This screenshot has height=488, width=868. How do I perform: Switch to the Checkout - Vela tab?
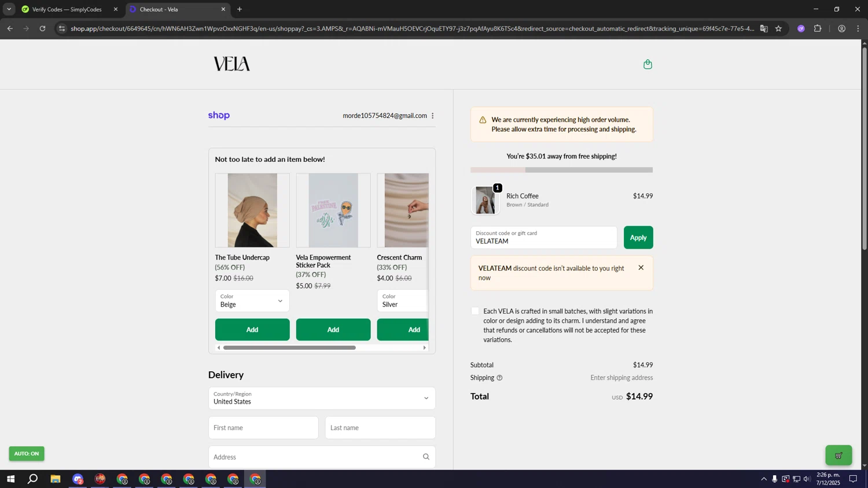177,9
